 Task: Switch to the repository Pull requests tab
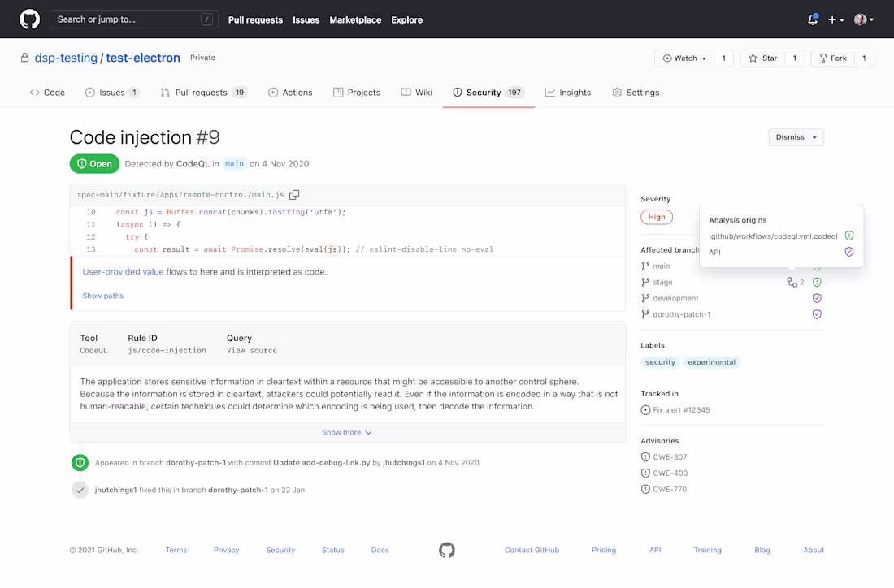point(203,93)
